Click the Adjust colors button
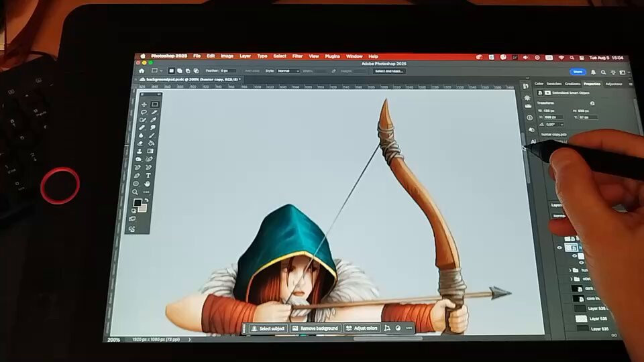 (362, 328)
